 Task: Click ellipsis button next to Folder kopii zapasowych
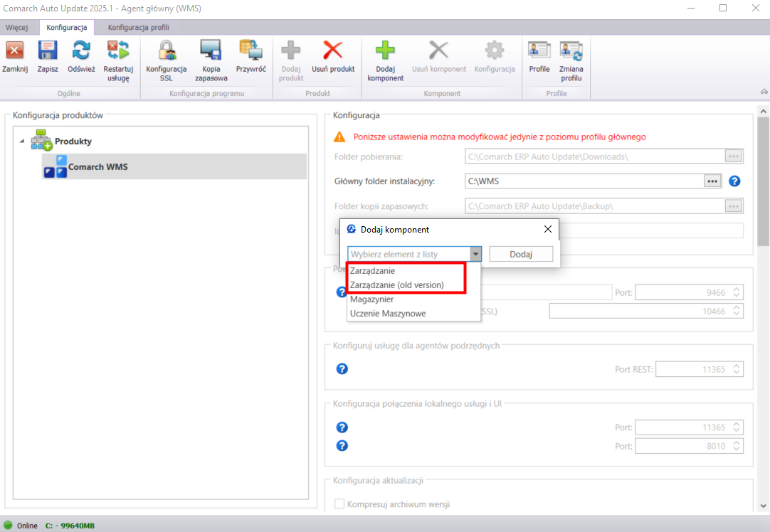734,206
